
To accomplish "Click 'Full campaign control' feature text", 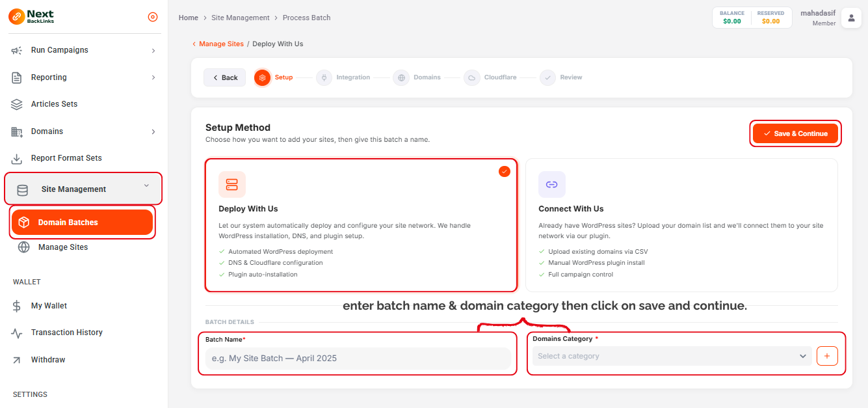I will 581,275.
